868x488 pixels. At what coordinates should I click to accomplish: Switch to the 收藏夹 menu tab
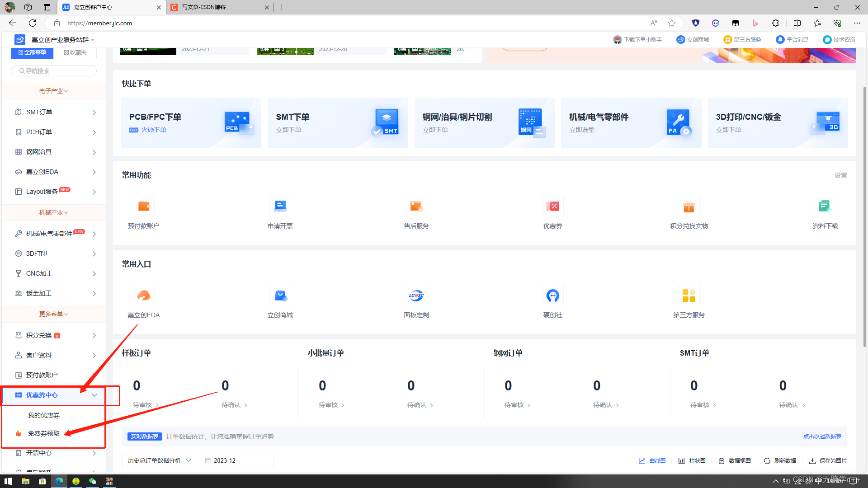[x=75, y=52]
